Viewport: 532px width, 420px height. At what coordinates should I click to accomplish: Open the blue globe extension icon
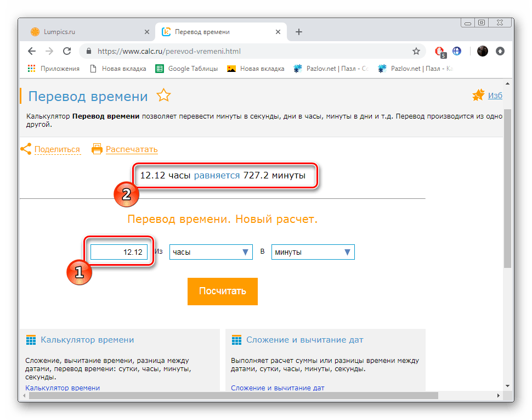pyautogui.click(x=457, y=51)
